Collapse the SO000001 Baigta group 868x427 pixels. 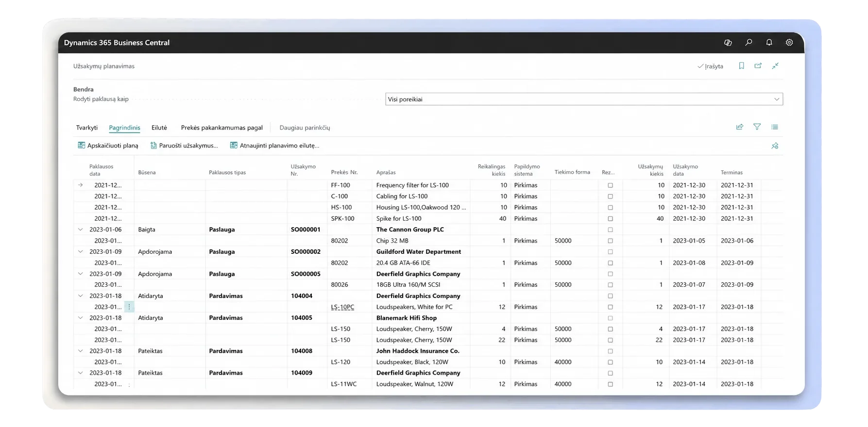point(81,230)
